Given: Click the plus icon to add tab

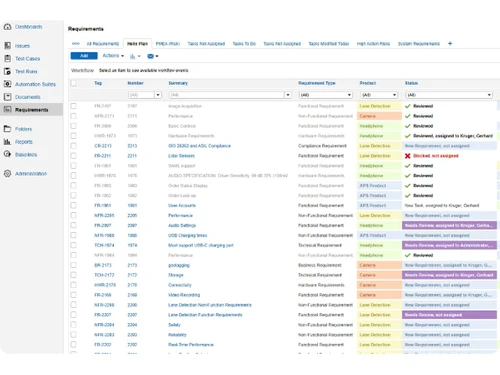Looking at the screenshot, I should pyautogui.click(x=450, y=43).
